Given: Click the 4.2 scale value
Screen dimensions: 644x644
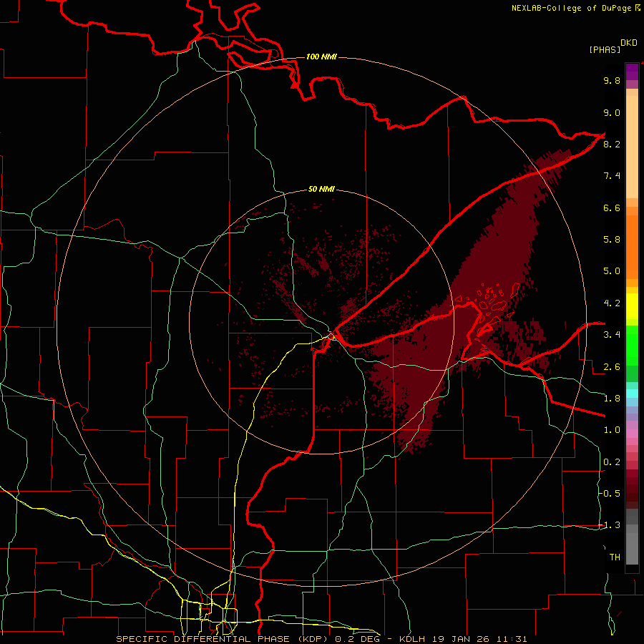Looking at the screenshot, I should [x=612, y=303].
